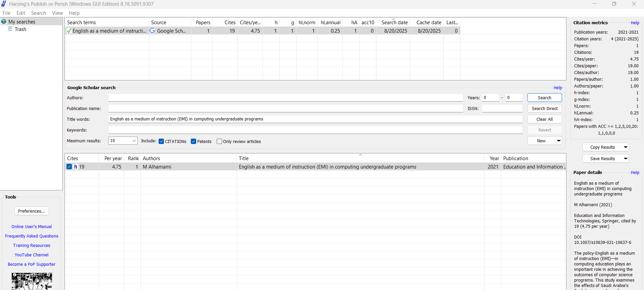
Task: Open the Edit menu
Action: coord(21,13)
